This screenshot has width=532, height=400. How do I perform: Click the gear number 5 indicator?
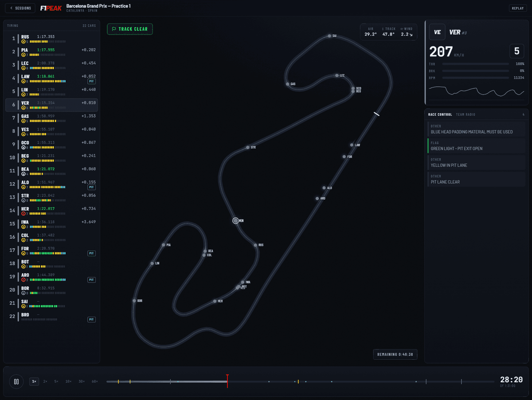pyautogui.click(x=516, y=51)
